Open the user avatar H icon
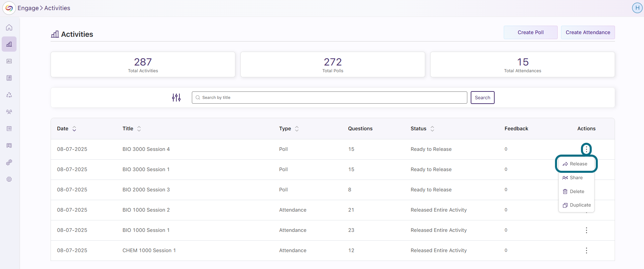The height and width of the screenshot is (269, 644). pos(637,8)
